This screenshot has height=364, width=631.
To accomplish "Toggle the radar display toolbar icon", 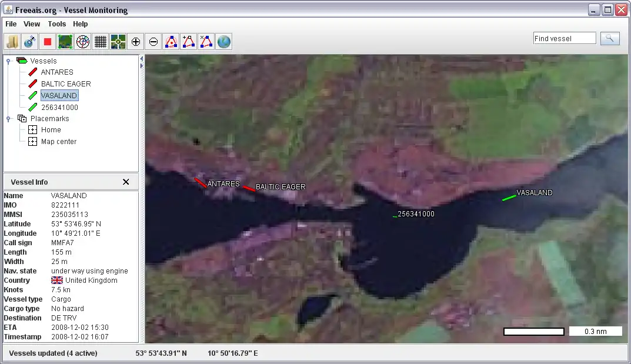I will 83,41.
